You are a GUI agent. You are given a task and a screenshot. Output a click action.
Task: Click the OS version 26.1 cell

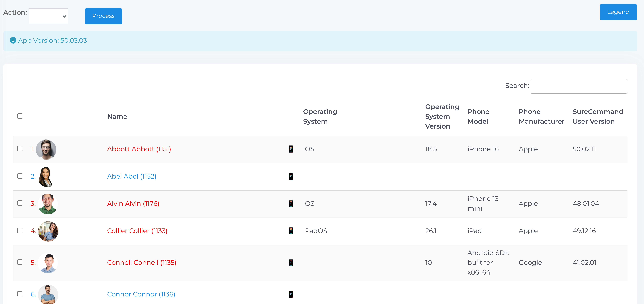pyautogui.click(x=431, y=231)
